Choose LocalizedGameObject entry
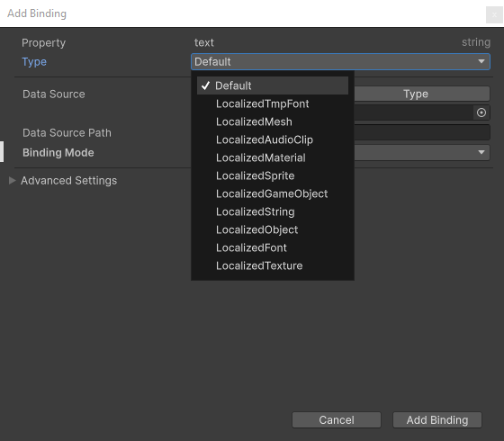 click(273, 193)
